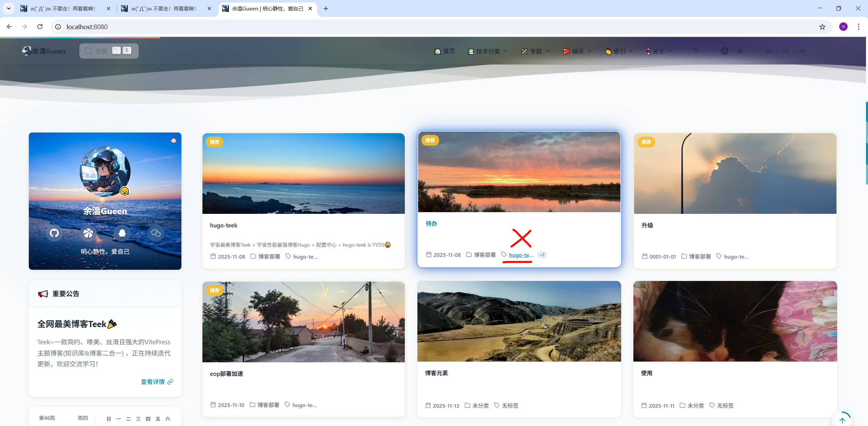868x426 pixels.
Task: Toggle the sparkle effect icon in navbar
Action: tap(740, 51)
